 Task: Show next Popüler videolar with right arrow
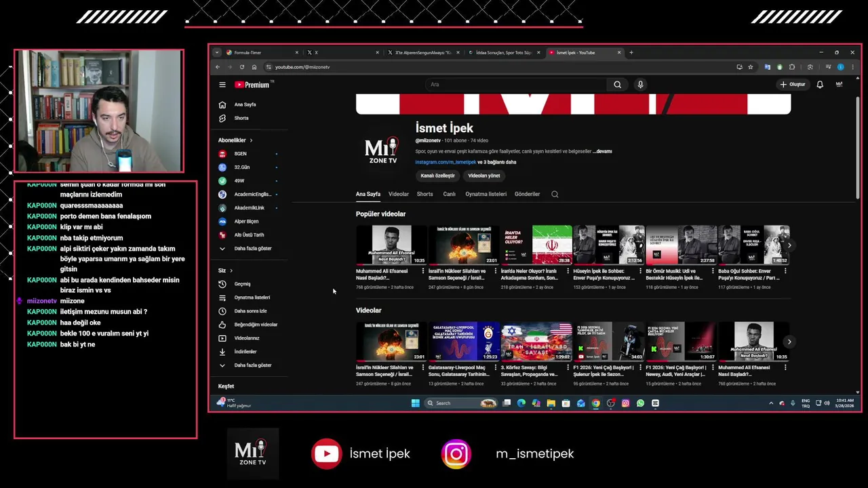(789, 245)
